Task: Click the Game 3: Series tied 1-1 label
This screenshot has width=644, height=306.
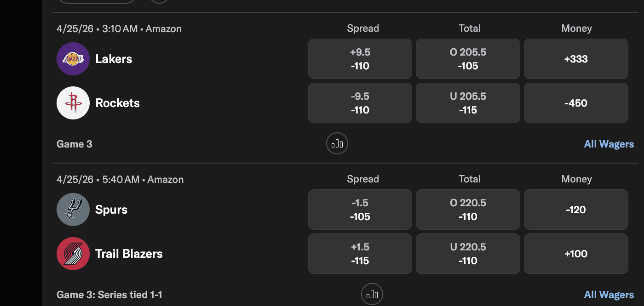Action: (109, 295)
